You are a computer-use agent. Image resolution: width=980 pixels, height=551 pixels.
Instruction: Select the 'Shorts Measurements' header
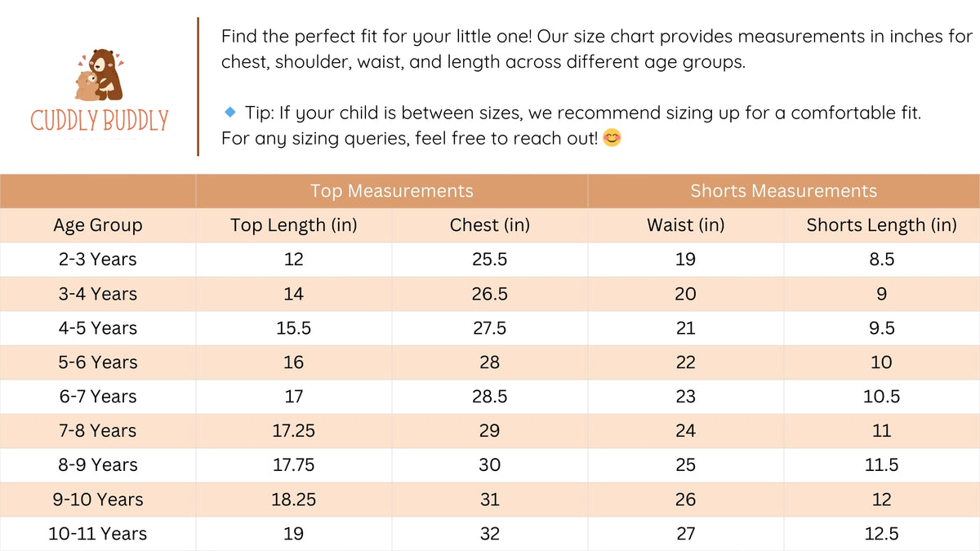[783, 191]
